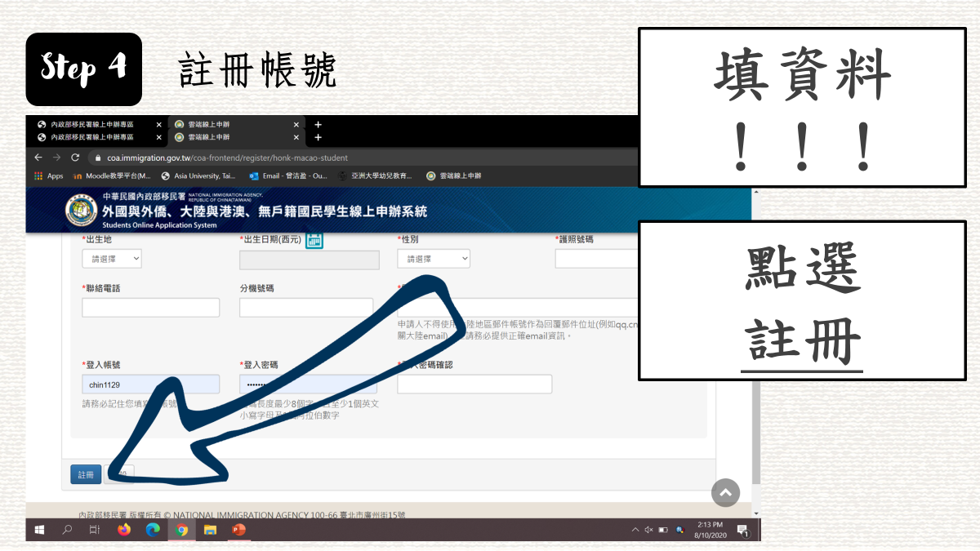Click the scroll-to-top circular arrow button
Screen dimensions: 980x551
725,492
